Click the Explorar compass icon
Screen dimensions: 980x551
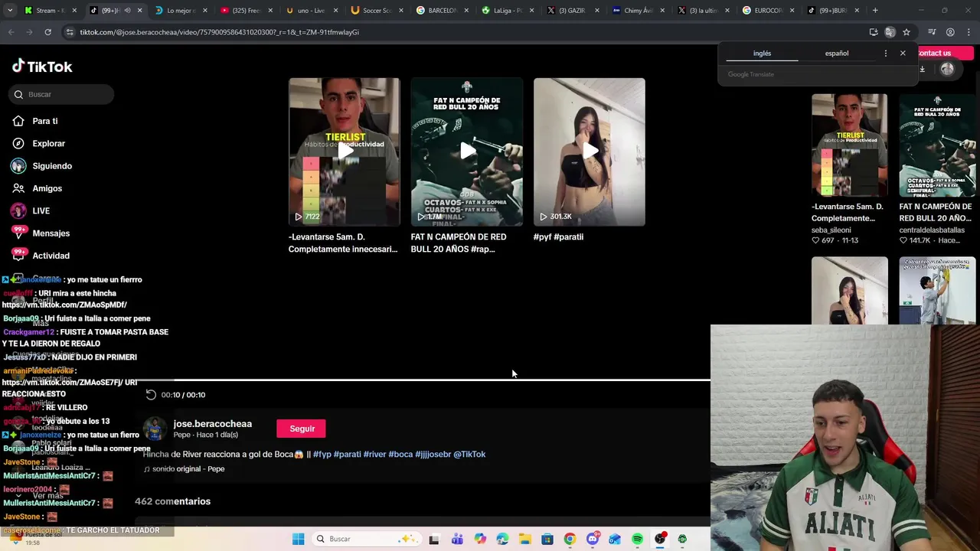[x=18, y=143]
